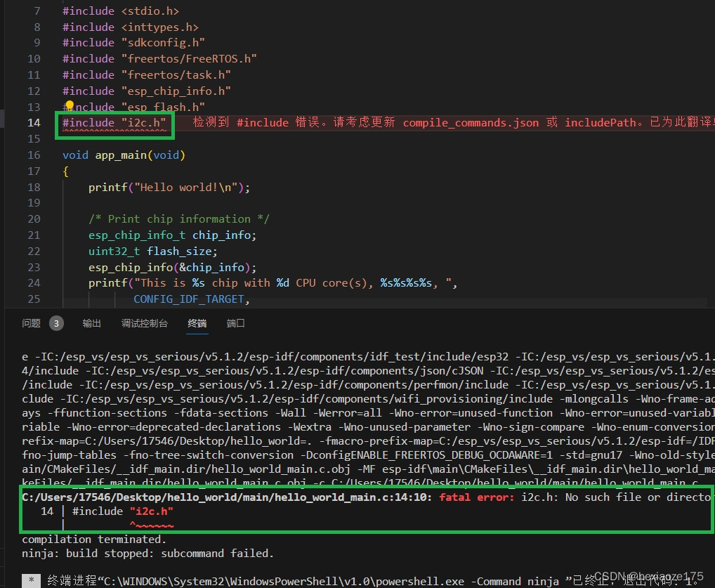This screenshot has height=588, width=715.
Task: Select the 终端 terminal tab
Action: [x=197, y=323]
